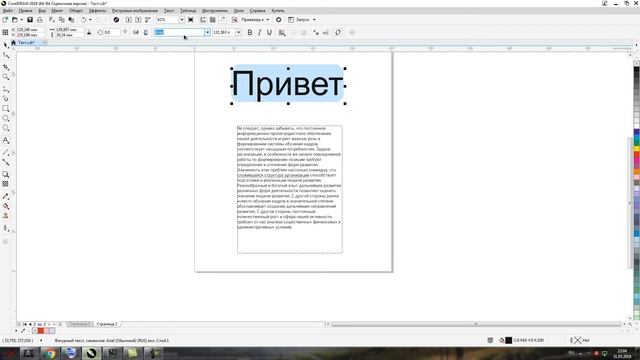Select the Interactive Fill tool
640x360 pixels.
5,206
